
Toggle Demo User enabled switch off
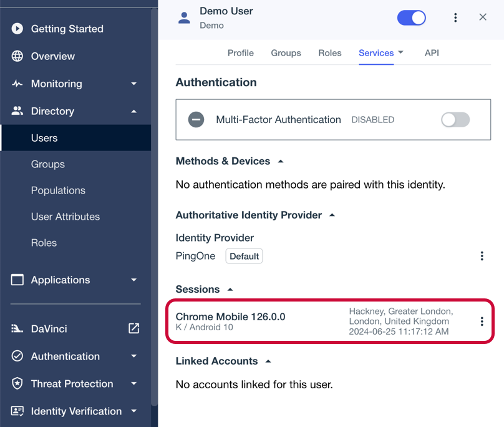(x=411, y=17)
